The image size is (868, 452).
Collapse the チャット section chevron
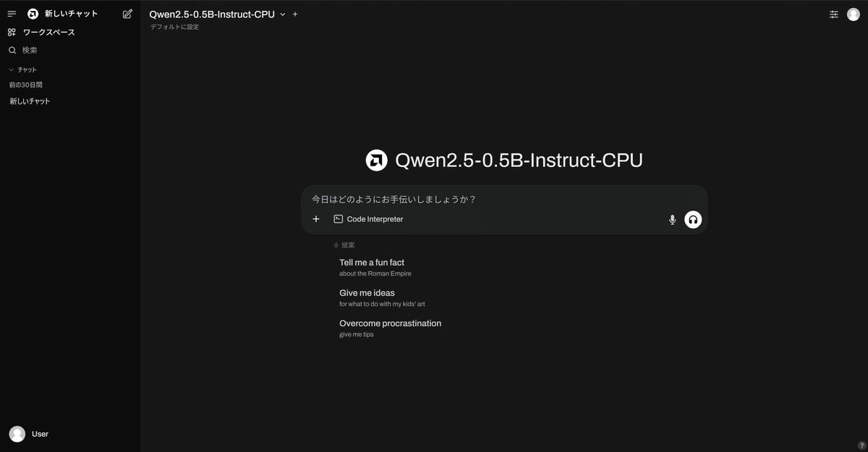9,69
